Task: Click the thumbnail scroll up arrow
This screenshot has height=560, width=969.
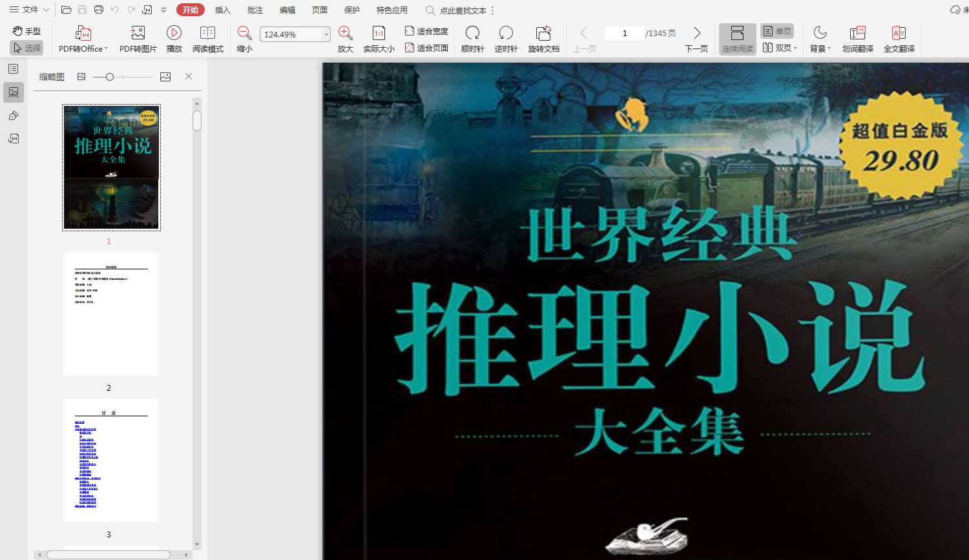Action: click(197, 103)
